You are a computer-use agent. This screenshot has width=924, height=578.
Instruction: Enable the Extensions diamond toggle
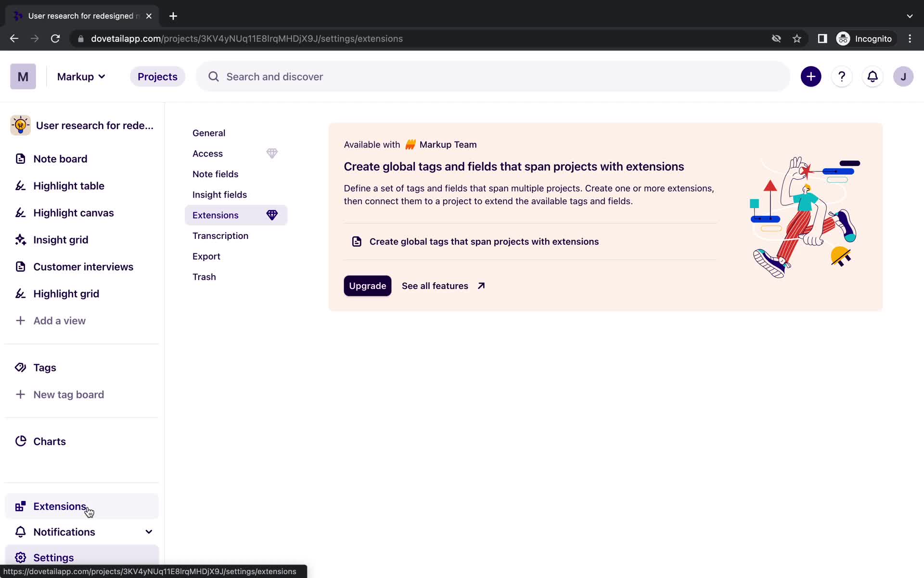271,214
